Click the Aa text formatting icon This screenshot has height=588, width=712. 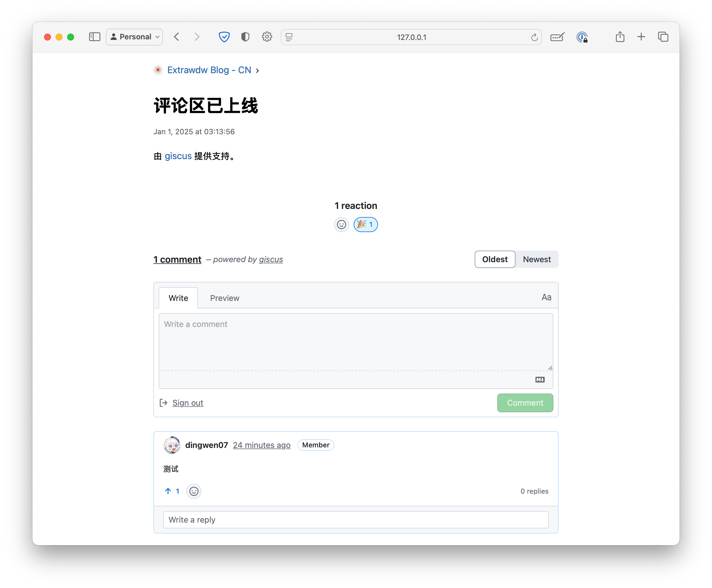[x=546, y=297]
